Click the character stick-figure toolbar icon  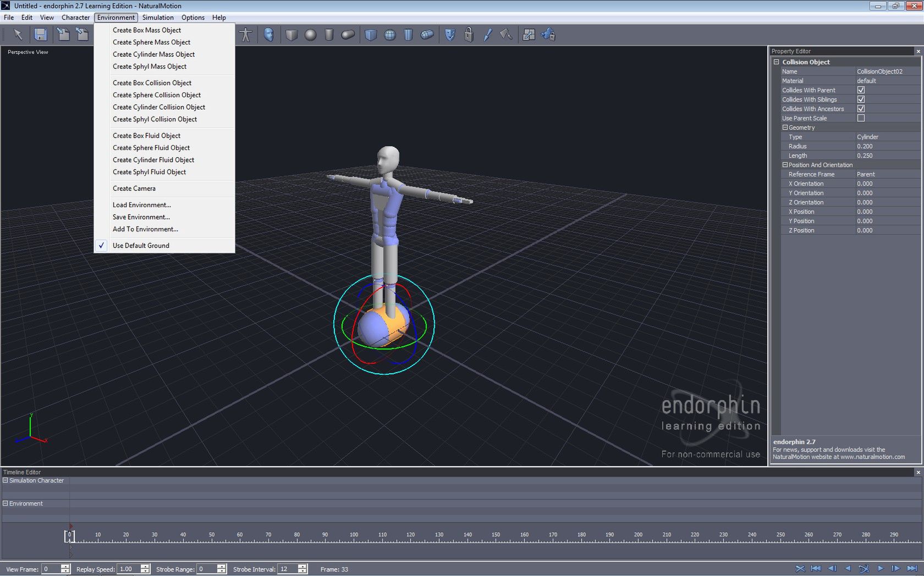pos(246,35)
